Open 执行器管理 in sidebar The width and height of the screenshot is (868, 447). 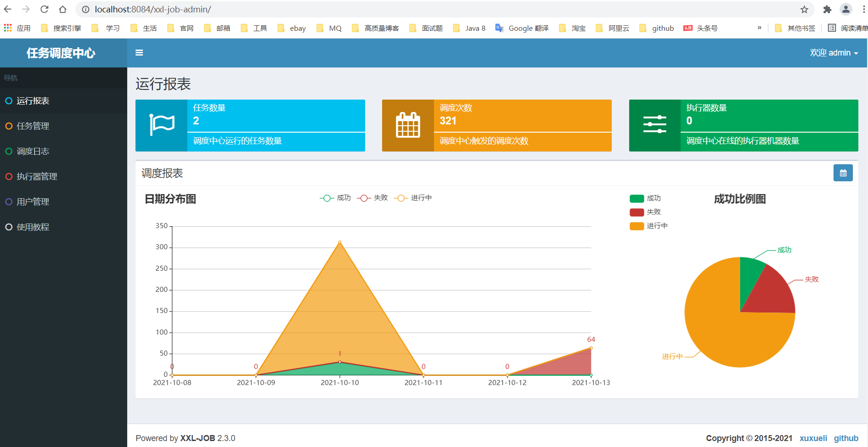(x=63, y=176)
